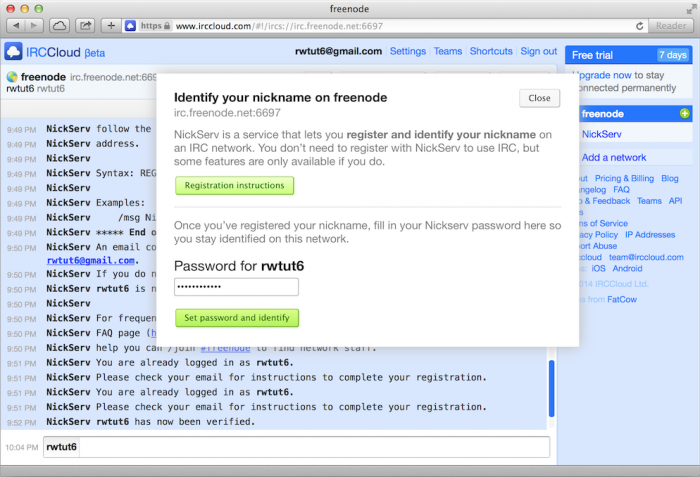The image size is (700, 477).
Task: Click Add a network
Action: [614, 157]
